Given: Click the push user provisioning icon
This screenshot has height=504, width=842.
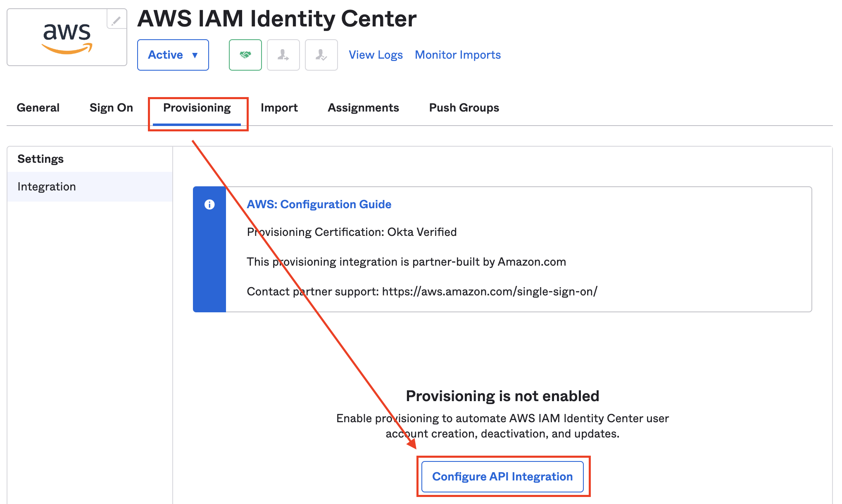Looking at the screenshot, I should point(283,55).
